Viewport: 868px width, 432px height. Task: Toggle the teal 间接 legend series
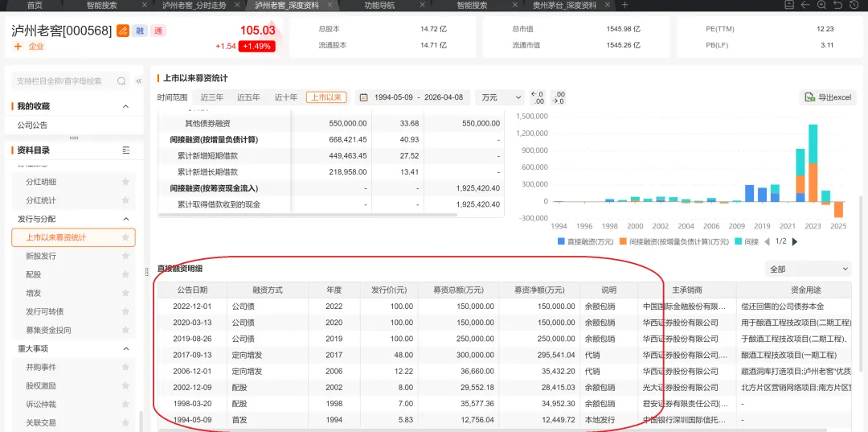[x=747, y=241]
